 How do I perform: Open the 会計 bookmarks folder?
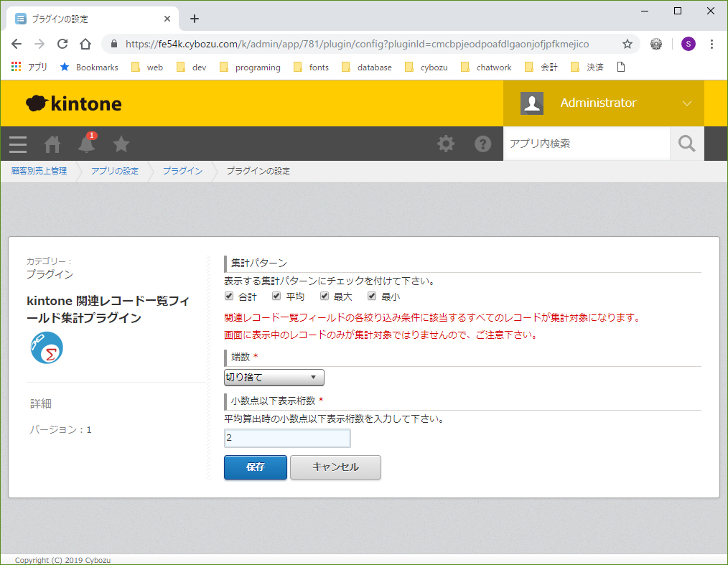[541, 67]
